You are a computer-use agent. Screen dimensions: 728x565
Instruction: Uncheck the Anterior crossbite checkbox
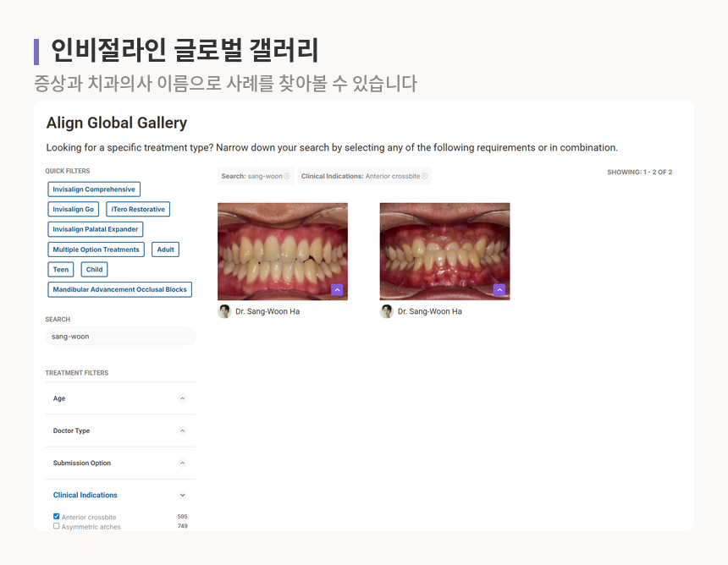coord(56,516)
